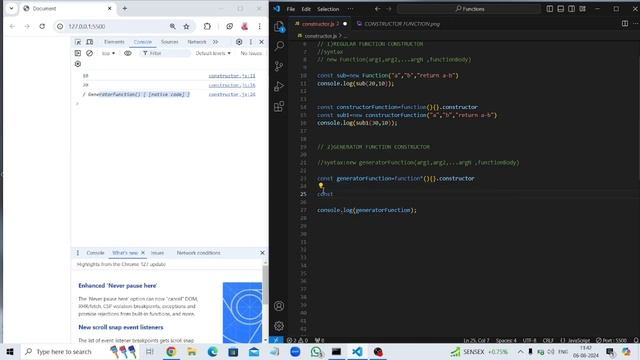The image size is (640, 360).
Task: Click the Chrome address bar URL
Action: click(87, 26)
